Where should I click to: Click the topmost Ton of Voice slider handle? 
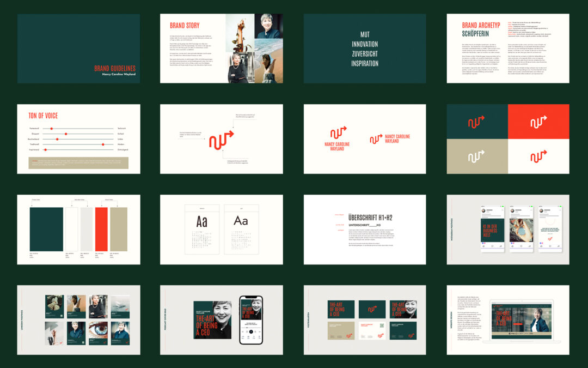(x=51, y=129)
